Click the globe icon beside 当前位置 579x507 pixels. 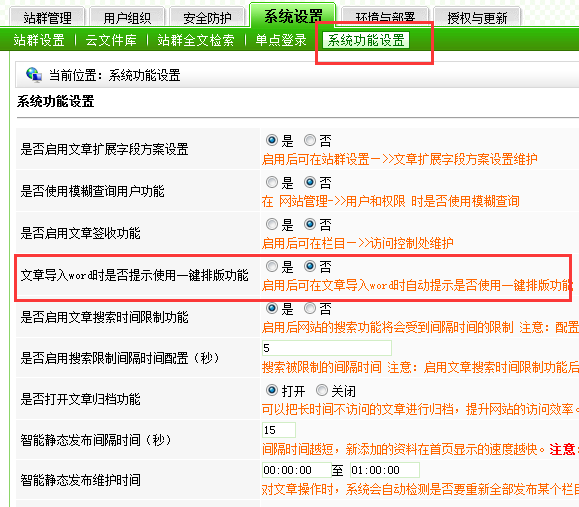coord(34,75)
